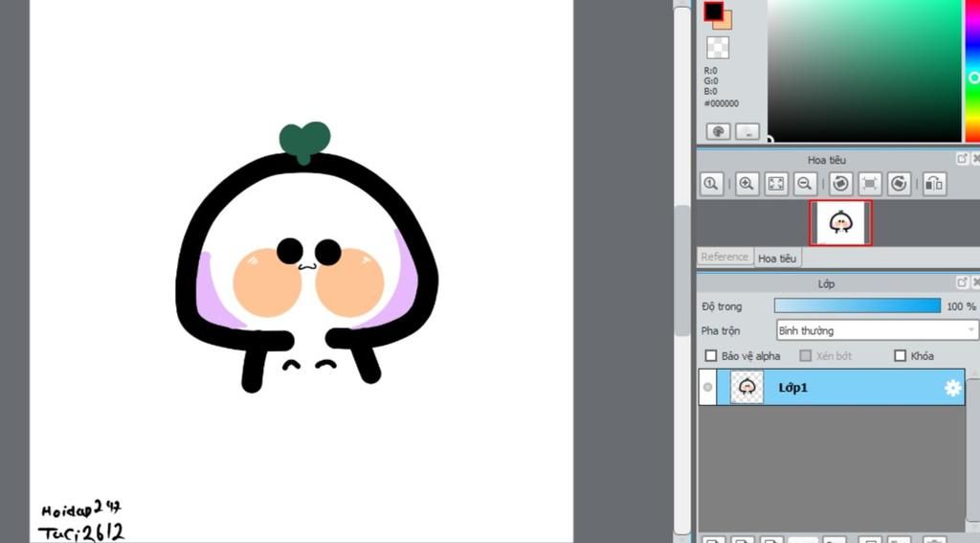Click the 100 % opacity value

point(961,305)
